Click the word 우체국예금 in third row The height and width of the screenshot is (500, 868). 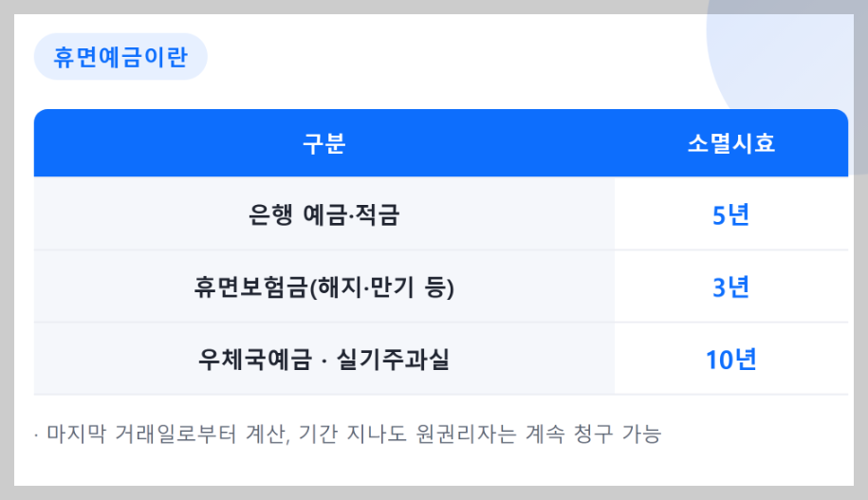coord(255,359)
